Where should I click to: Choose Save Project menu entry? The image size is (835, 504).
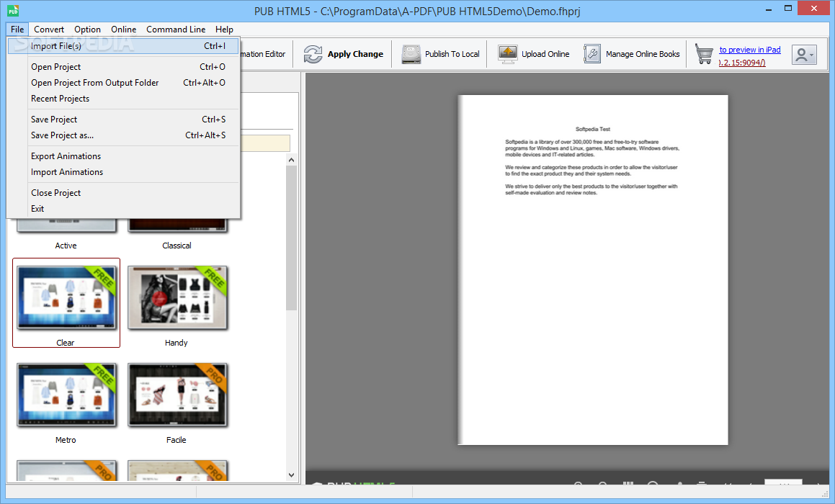123,120
